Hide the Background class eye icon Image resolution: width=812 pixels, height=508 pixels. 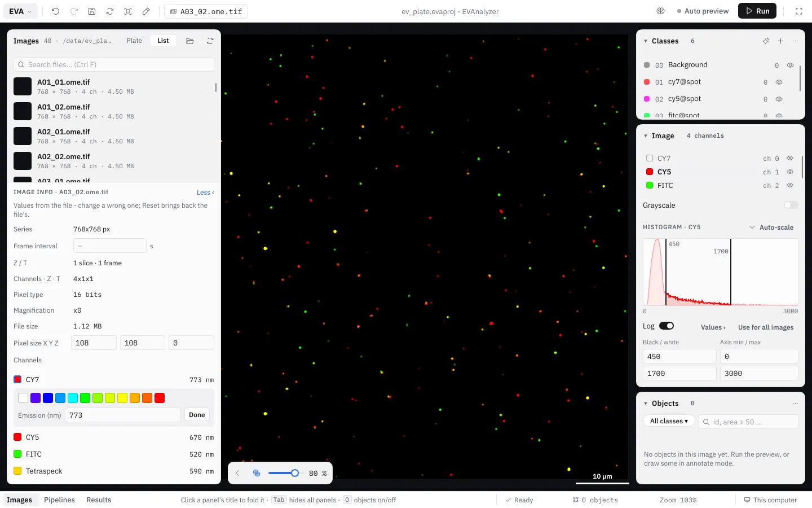click(790, 65)
